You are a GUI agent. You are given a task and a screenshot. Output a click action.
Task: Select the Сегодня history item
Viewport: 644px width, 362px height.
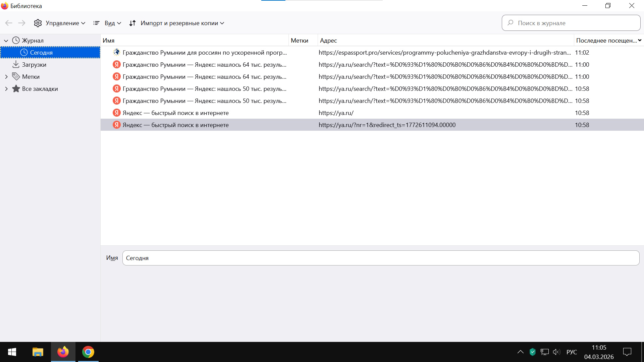click(41, 53)
